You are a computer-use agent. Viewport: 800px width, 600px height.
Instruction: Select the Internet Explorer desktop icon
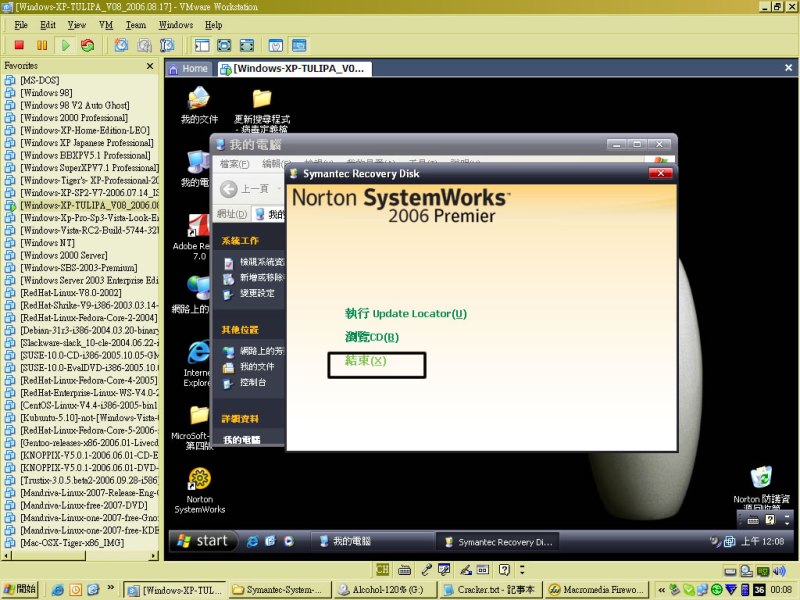196,363
